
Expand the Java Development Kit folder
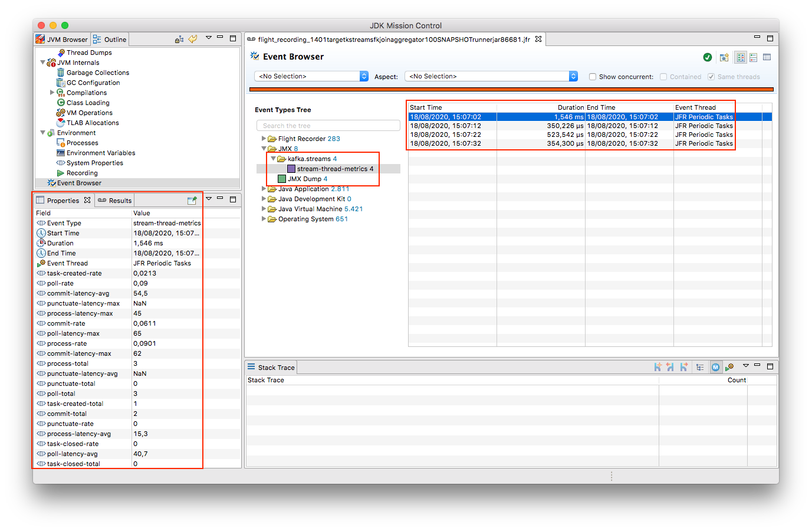[x=264, y=199]
